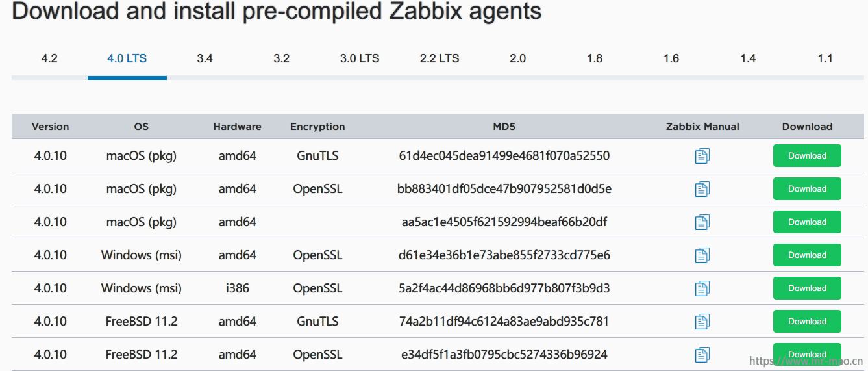Open manual for Windows amd64 agent
Viewport: 868px width, 371px height.
point(702,255)
